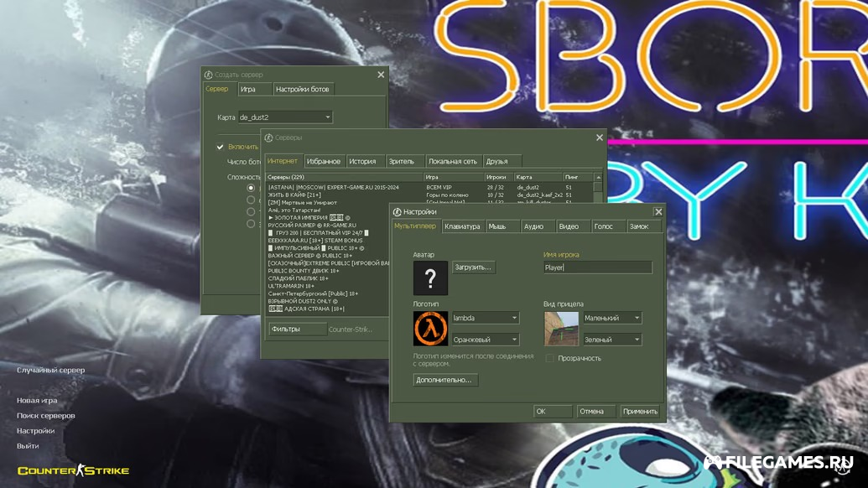Select the ВЗРЫВНОЙ DUST2 ONLY server

point(328,301)
